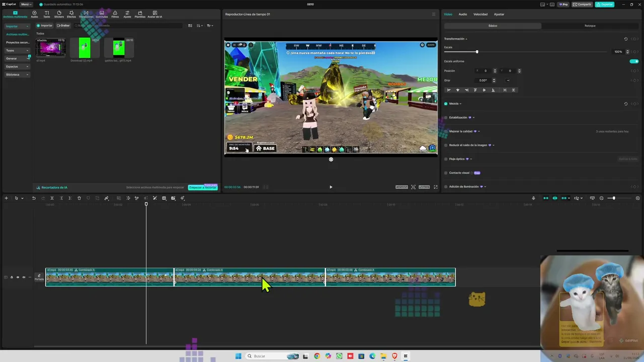
Task: Click Empezar a recortar button
Action: [x=203, y=188]
